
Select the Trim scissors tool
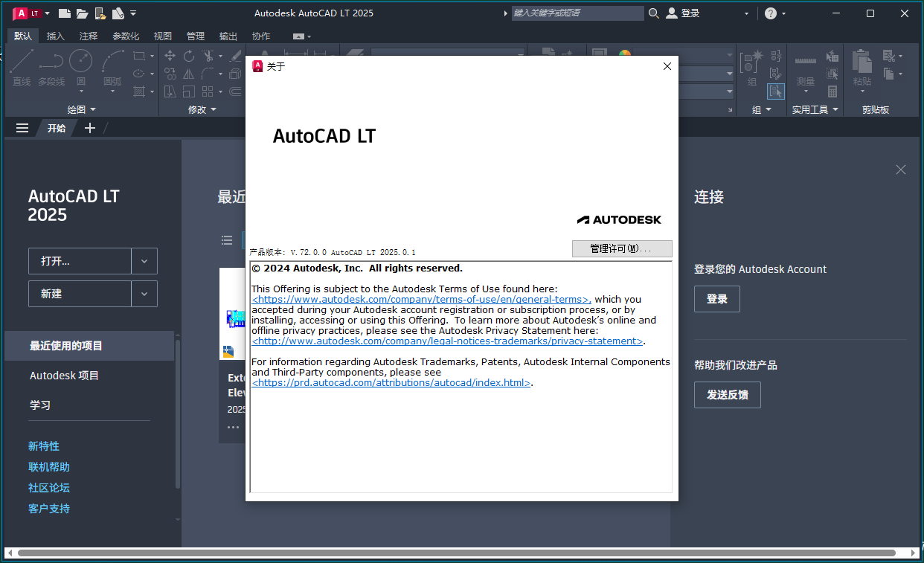click(208, 56)
